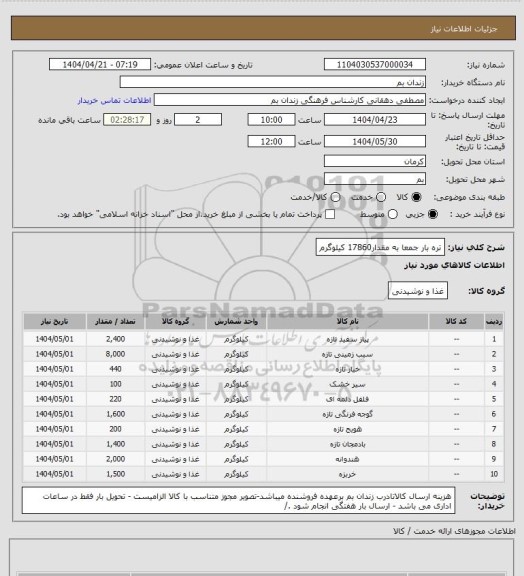
Task: Tick the Islamic treasury bonds payment checkbox
Action: [x=330, y=214]
